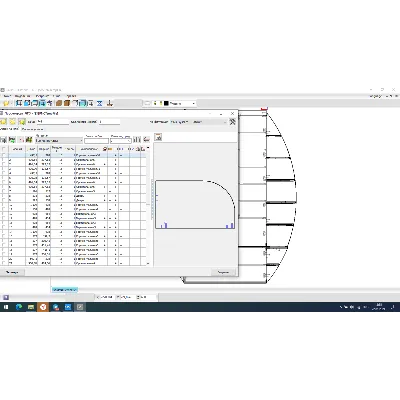Open the small dropdown above the table's right columns

(120, 141)
